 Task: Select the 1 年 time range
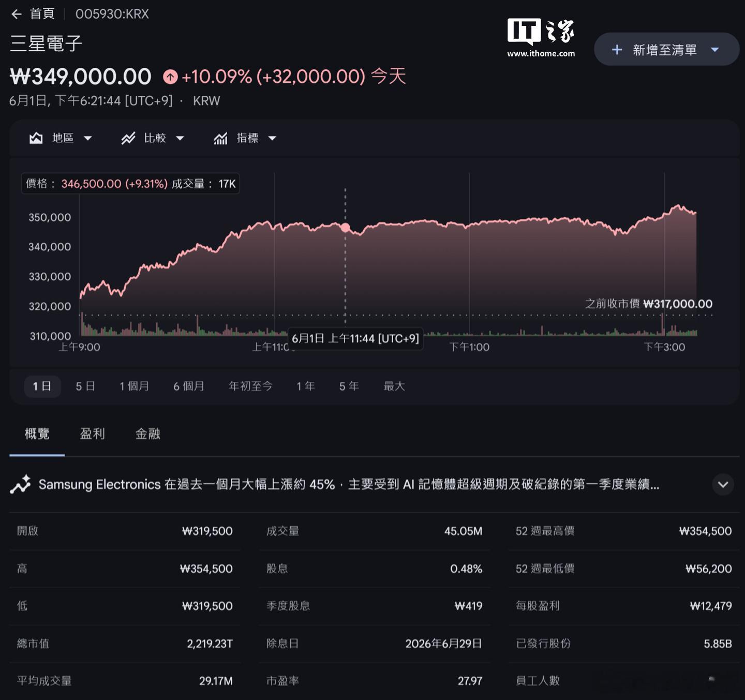pos(305,386)
